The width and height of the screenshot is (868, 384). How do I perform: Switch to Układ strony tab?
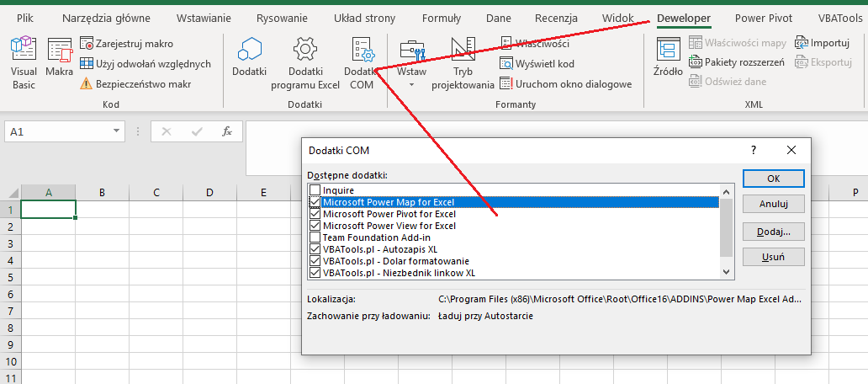365,19
